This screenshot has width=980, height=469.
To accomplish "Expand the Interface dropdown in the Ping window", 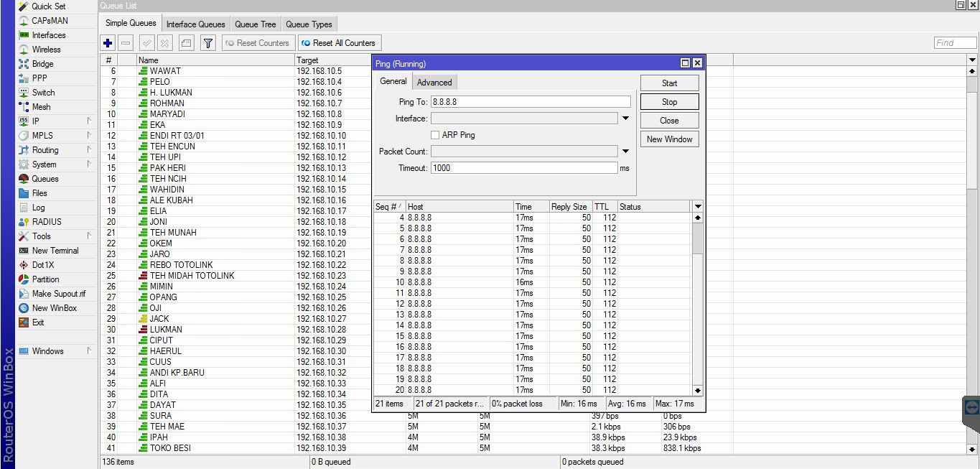I will pos(625,119).
